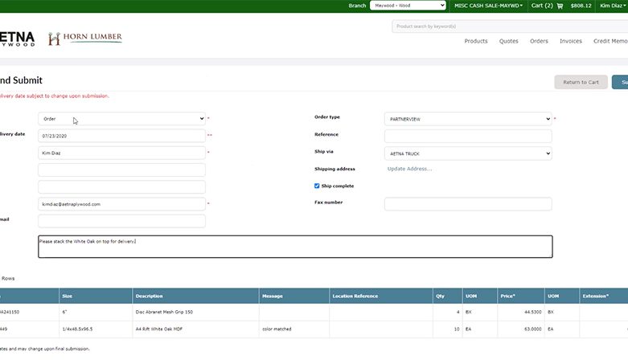
Task: Click the Update Address link
Action: [x=409, y=169]
